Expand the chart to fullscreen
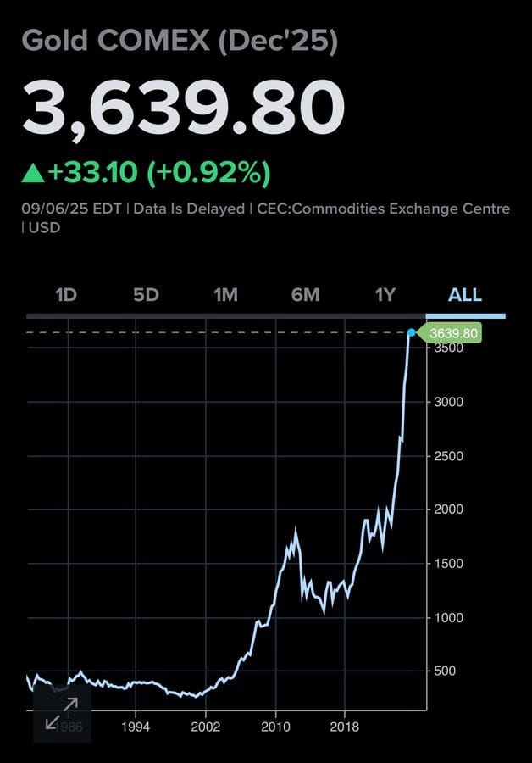 pos(62,714)
